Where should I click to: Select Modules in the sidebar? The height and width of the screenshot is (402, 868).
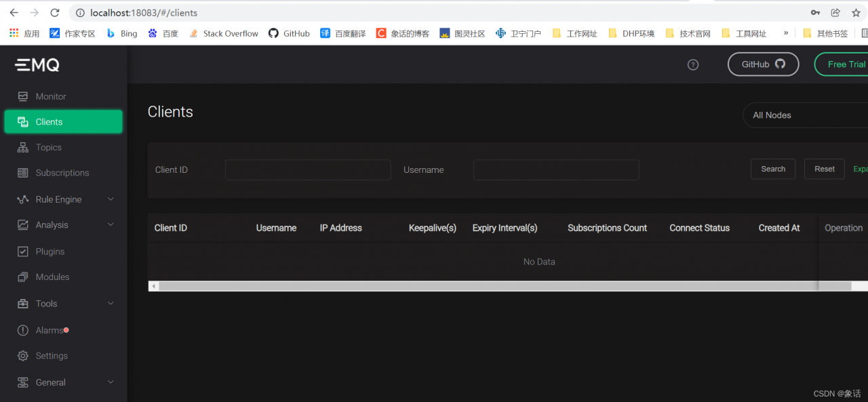63,277
